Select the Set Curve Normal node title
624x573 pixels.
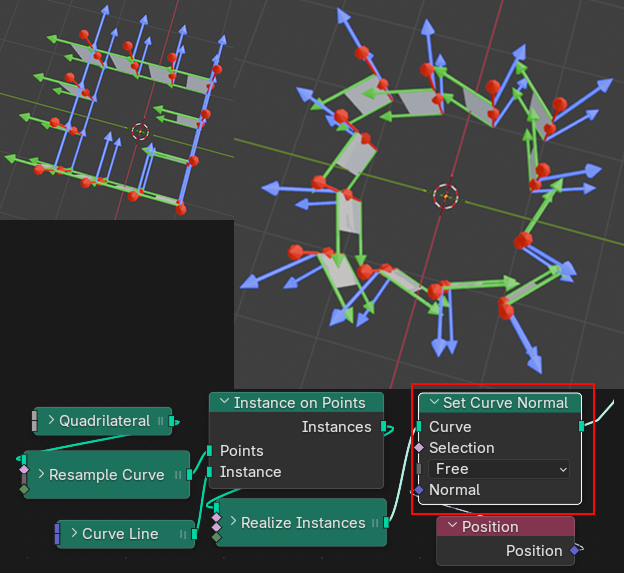(x=505, y=403)
